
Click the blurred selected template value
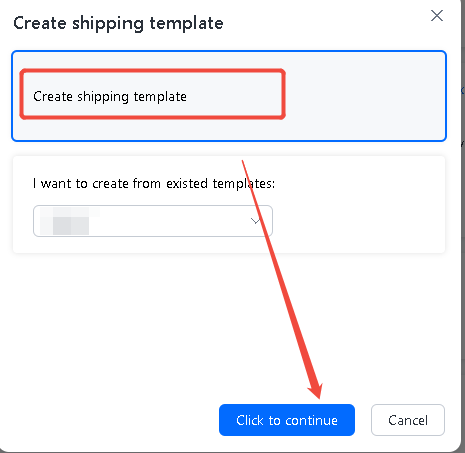pyautogui.click(x=65, y=221)
